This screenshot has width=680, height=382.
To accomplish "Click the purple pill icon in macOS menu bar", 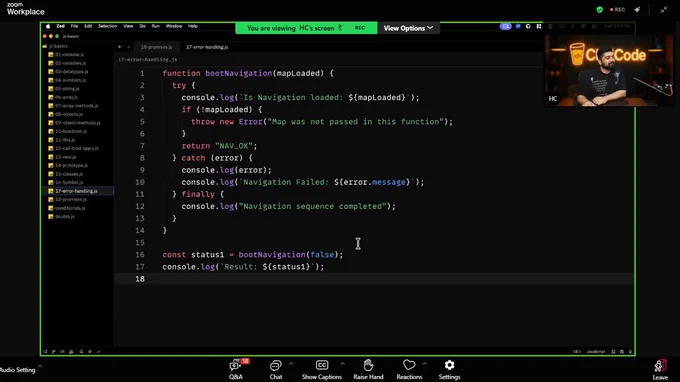I will tap(505, 26).
